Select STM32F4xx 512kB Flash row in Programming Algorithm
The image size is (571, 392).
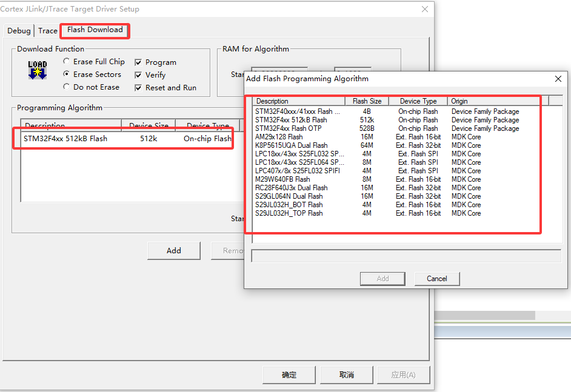(127, 138)
